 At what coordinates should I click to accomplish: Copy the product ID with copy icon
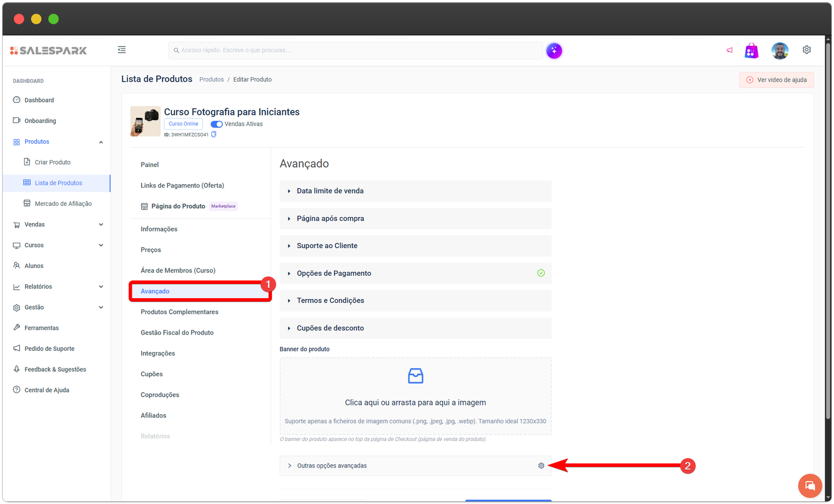(214, 134)
